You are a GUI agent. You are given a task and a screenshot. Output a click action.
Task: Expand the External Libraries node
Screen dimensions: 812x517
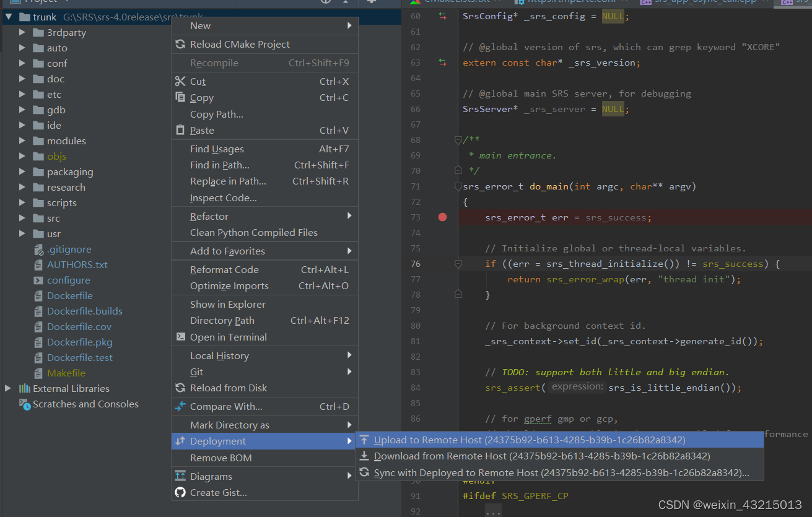(8, 388)
